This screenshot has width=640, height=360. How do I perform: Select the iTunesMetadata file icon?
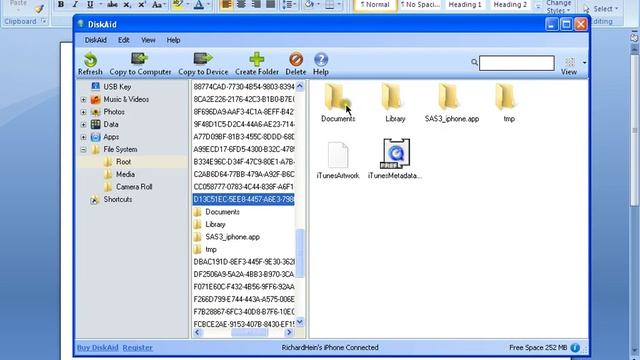click(395, 154)
